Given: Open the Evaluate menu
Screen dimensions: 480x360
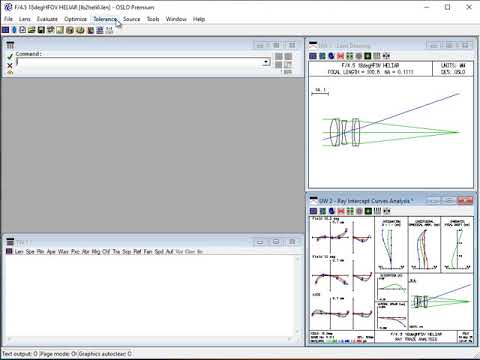Looking at the screenshot, I should pyautogui.click(x=47, y=19).
